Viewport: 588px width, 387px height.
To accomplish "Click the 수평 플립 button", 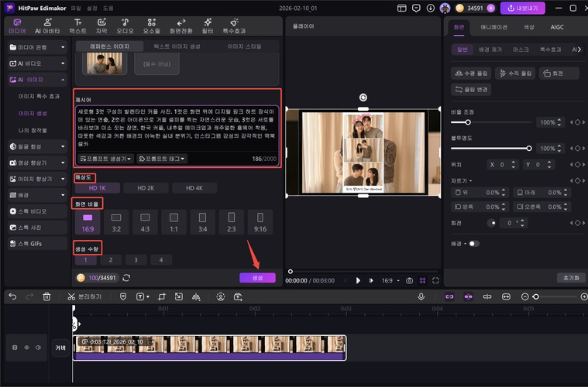I will pyautogui.click(x=471, y=74).
